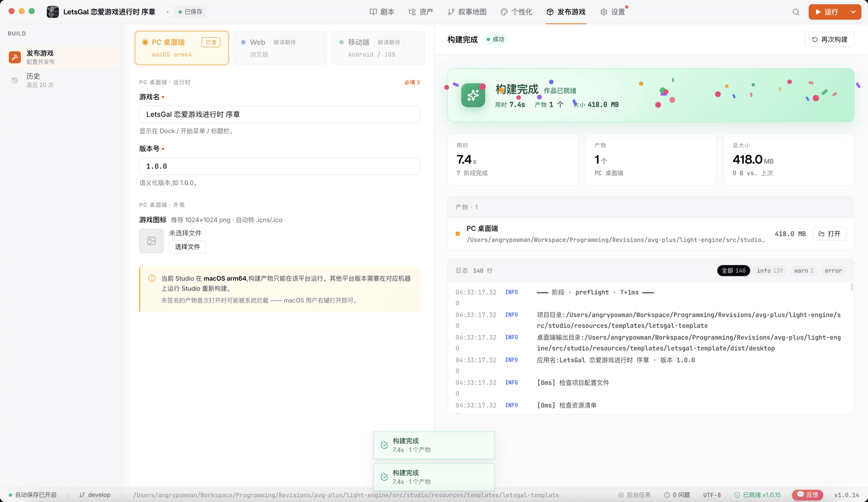868x502 pixels.
Task: Click the 总大小 418.0 MB stat card
Action: [789, 160]
